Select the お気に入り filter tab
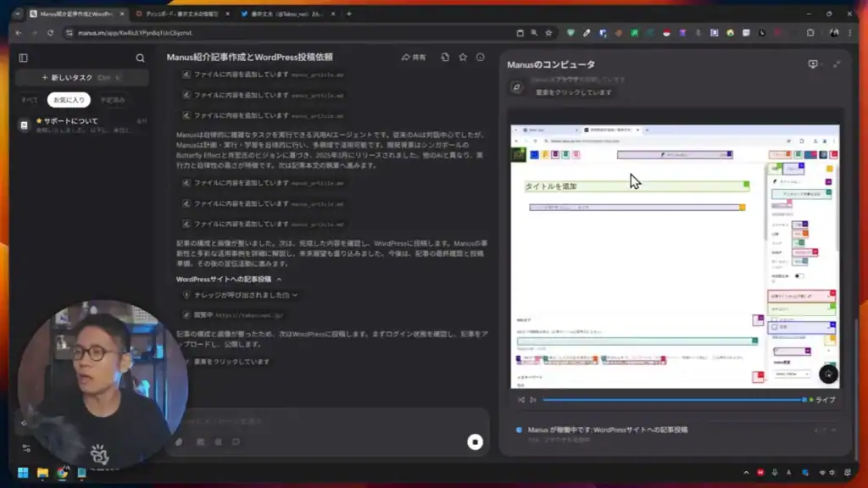 (x=69, y=100)
